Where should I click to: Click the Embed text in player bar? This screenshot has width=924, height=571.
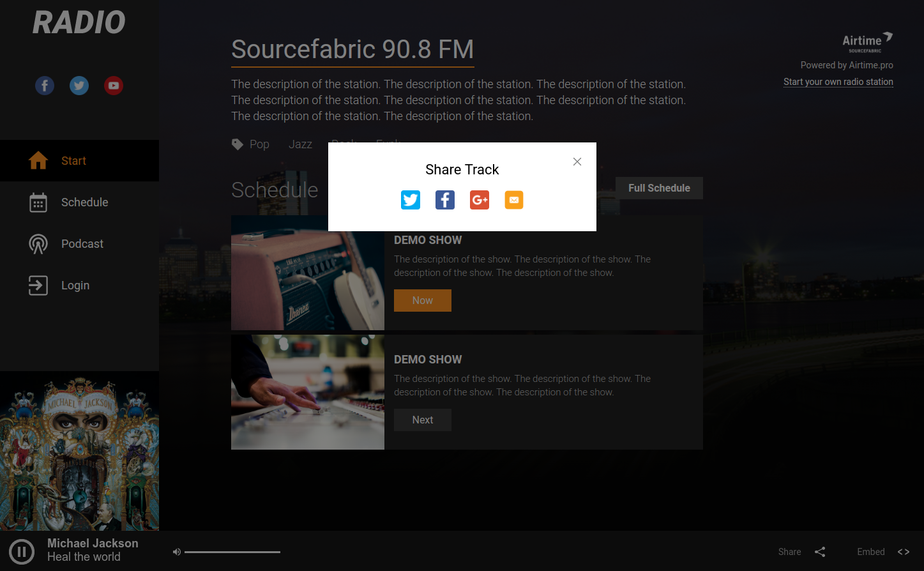tap(871, 552)
